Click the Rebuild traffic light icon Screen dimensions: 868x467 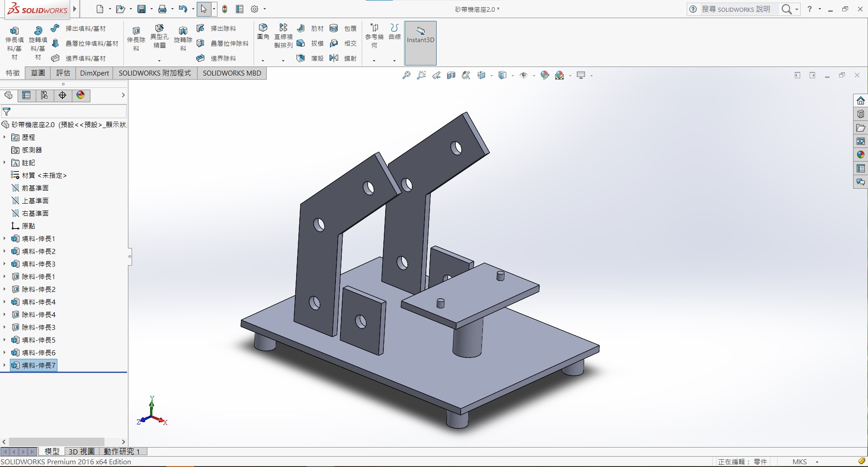[x=225, y=9]
